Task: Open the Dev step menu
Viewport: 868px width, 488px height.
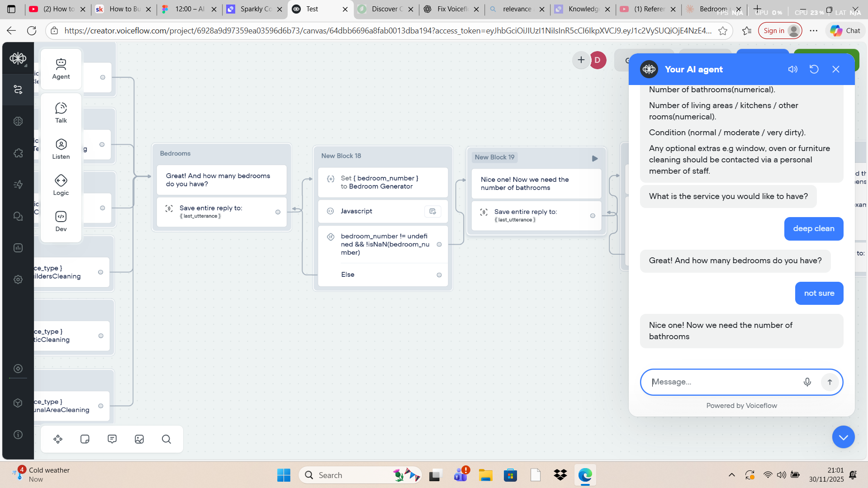Action: pyautogui.click(x=61, y=221)
